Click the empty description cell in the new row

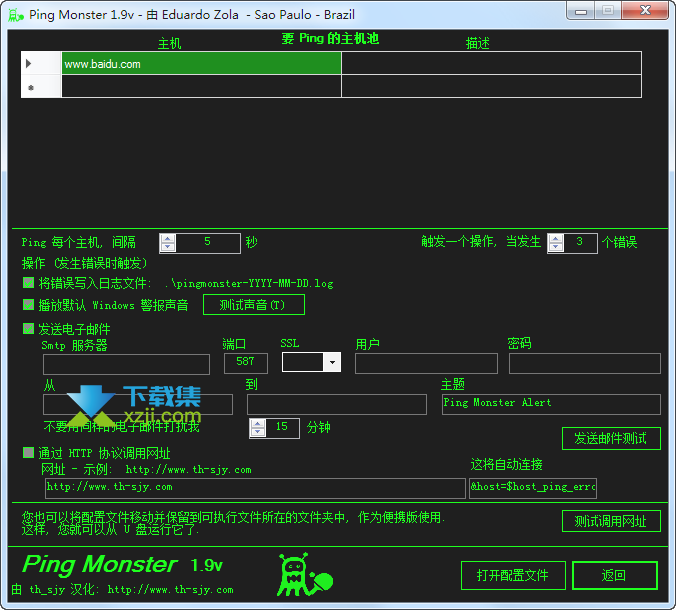click(x=491, y=86)
